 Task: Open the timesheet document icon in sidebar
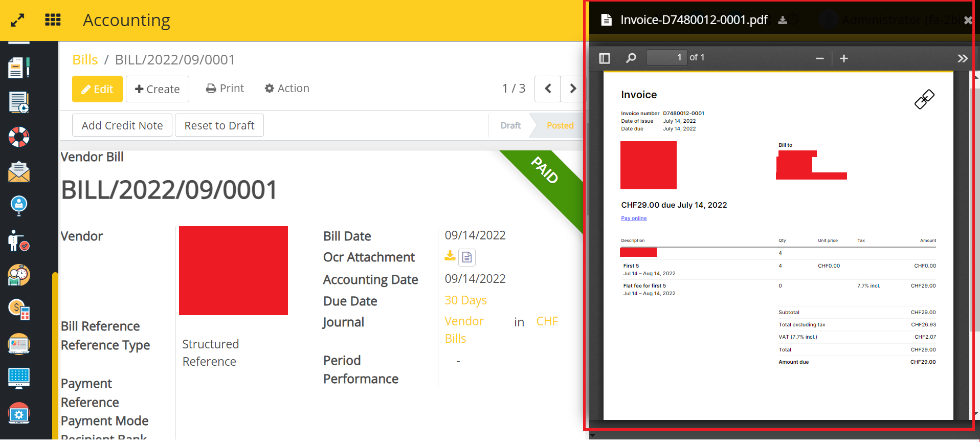(19, 102)
